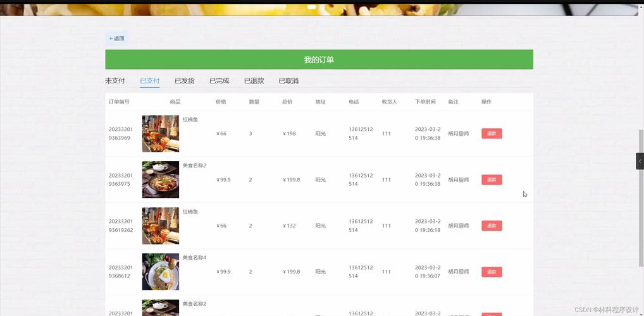
Task: Click the 价格 column header
Action: click(221, 102)
